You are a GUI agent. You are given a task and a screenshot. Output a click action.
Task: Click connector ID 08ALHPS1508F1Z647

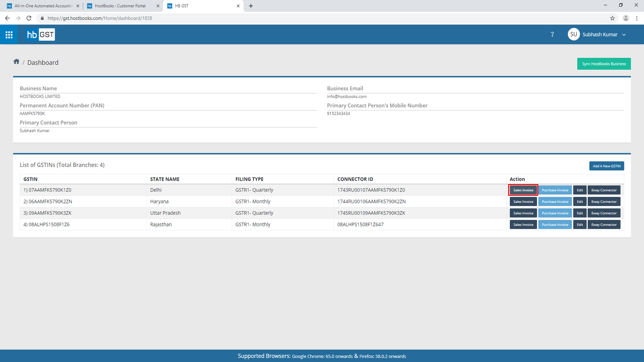coord(360,225)
